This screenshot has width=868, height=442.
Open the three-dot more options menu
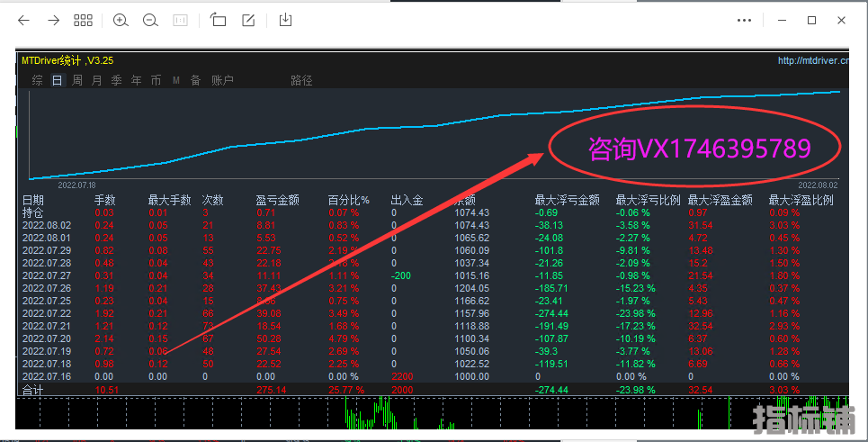744,20
